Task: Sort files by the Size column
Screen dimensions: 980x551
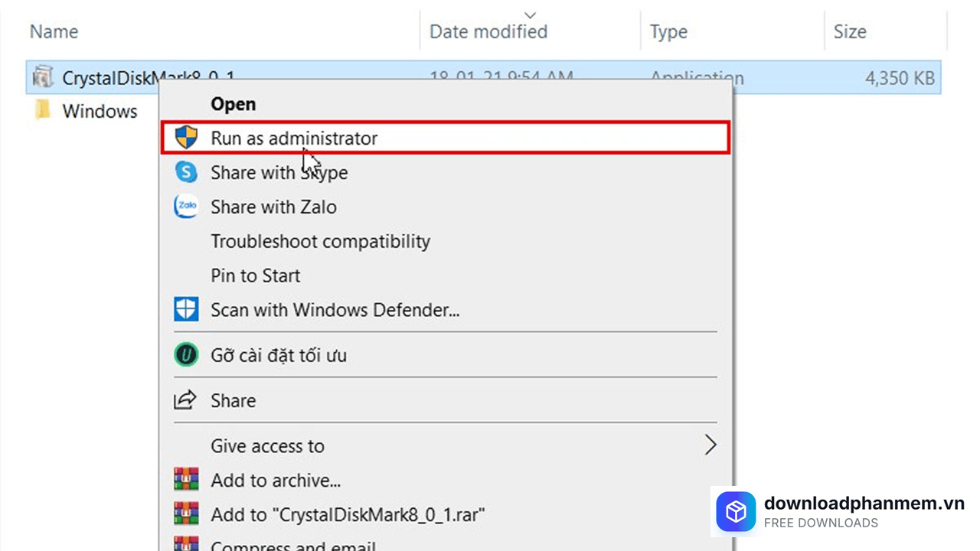Action: coord(850,32)
